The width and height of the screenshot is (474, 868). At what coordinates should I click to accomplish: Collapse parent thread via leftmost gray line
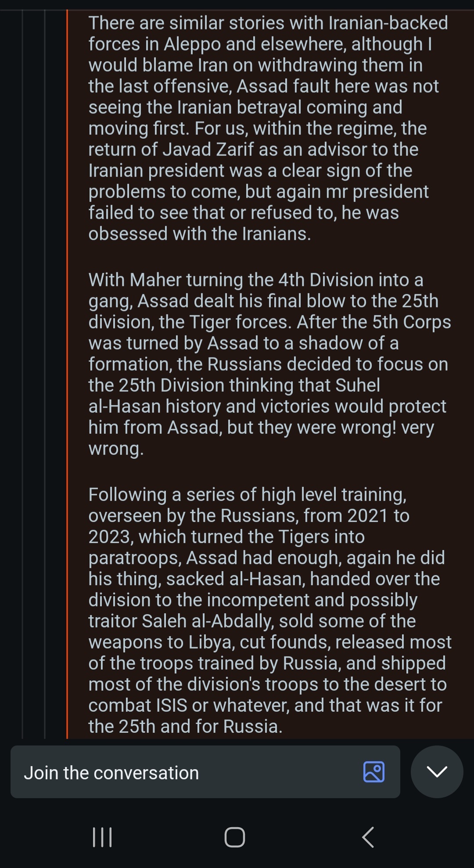point(22,374)
